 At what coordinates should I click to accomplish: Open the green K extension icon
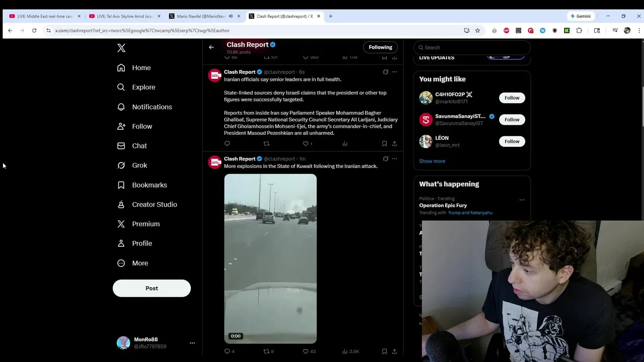click(567, 31)
